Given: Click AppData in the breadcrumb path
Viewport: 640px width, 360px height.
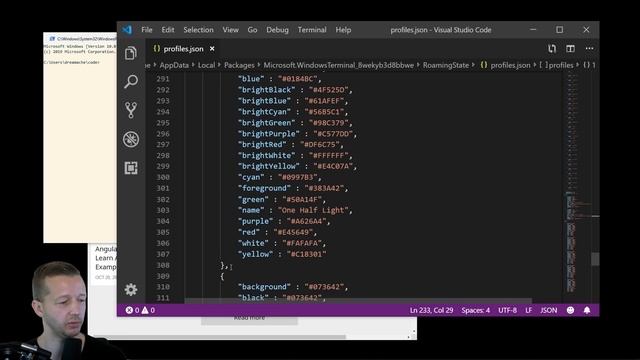Looking at the screenshot, I should pyautogui.click(x=174, y=65).
